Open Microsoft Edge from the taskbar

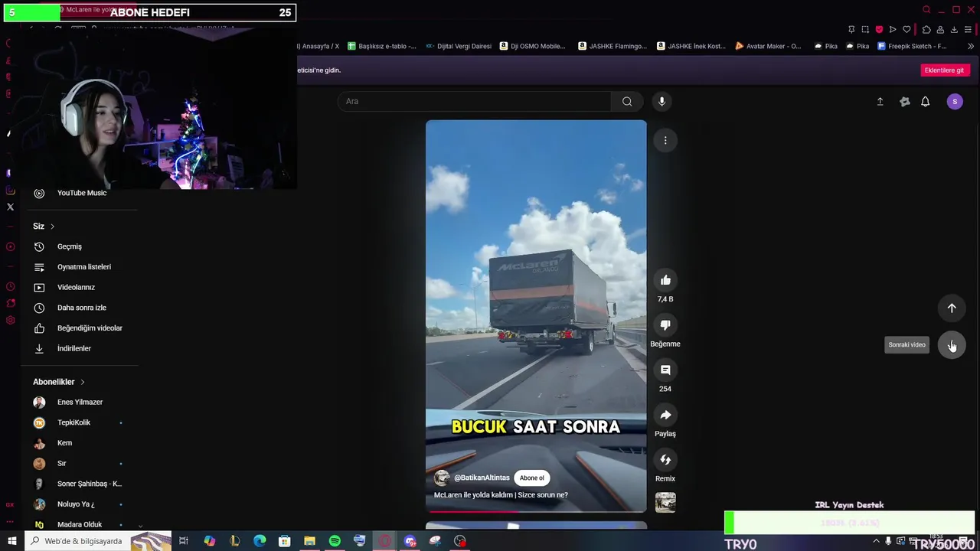pos(260,541)
